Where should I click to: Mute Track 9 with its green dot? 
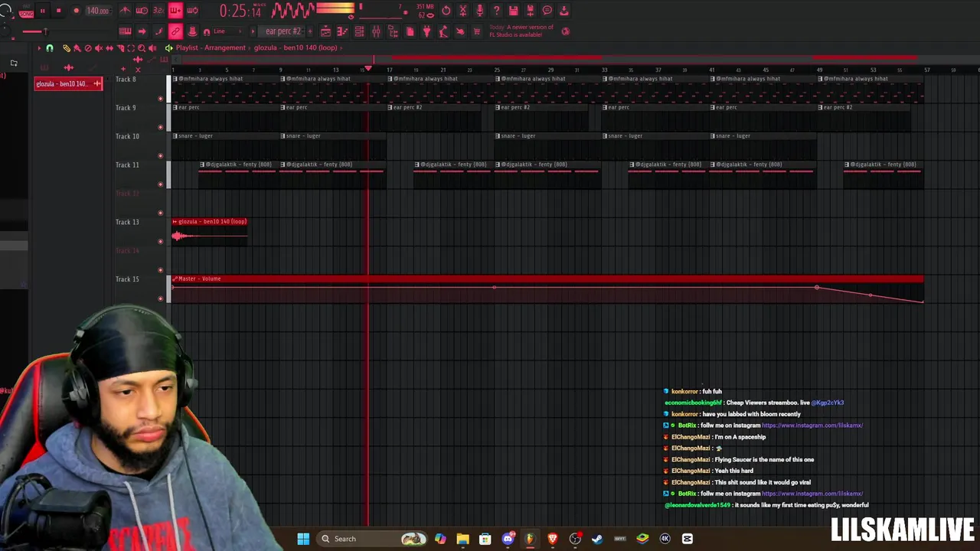coord(160,127)
